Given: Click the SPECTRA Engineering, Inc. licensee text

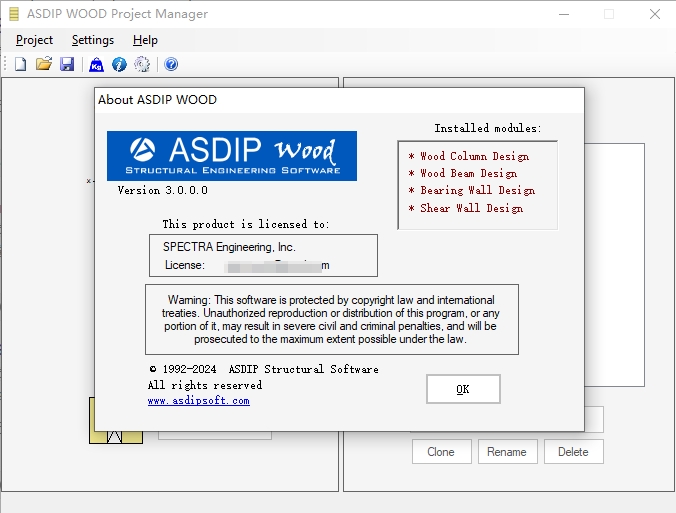Looking at the screenshot, I should 229,247.
